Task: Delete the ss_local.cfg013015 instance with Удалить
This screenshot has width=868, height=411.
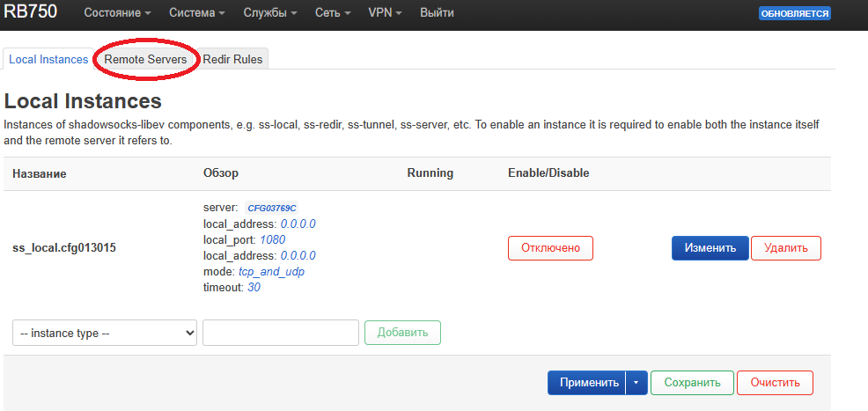Action: point(785,248)
